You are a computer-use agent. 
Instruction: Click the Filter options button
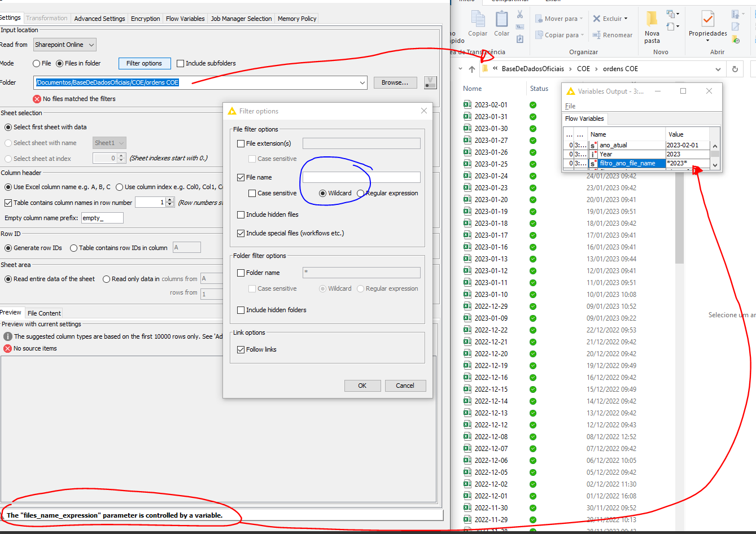click(x=144, y=63)
